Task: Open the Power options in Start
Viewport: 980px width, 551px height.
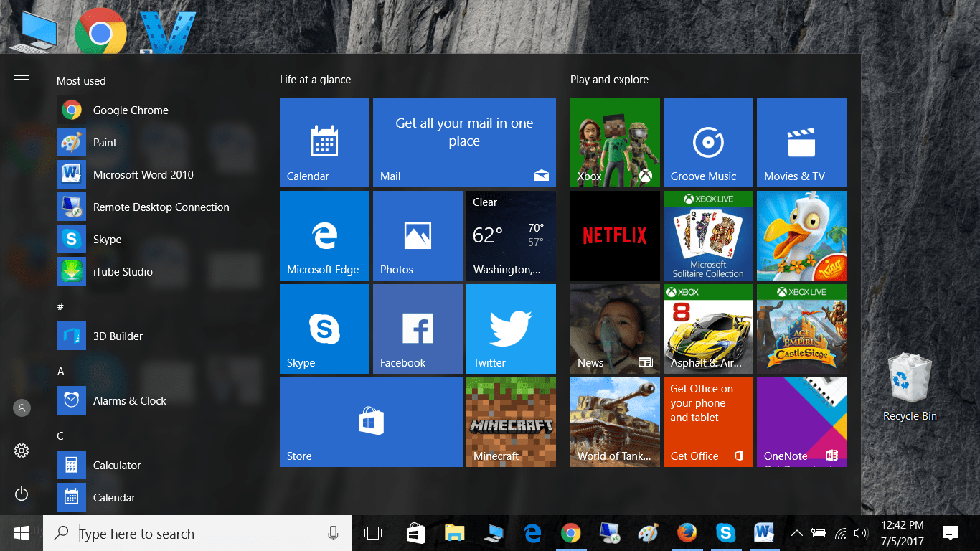Action: [x=22, y=494]
